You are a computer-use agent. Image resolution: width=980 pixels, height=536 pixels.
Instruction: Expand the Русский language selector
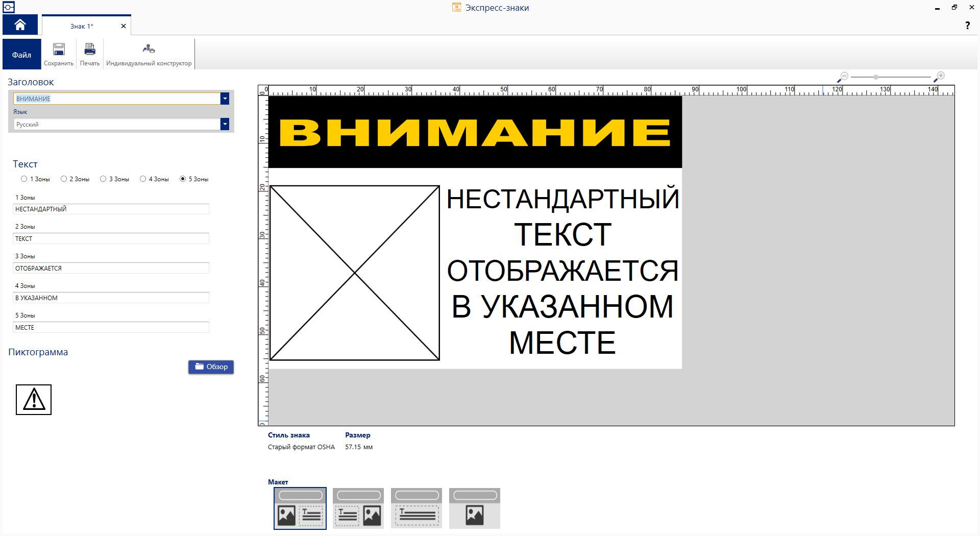point(225,124)
